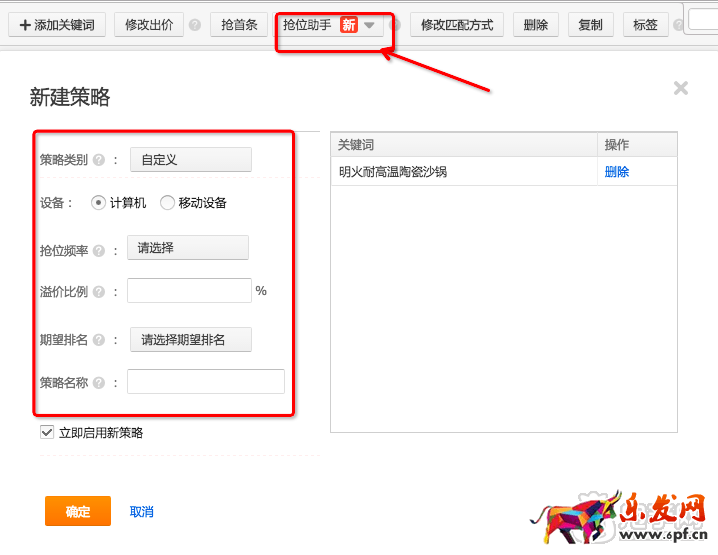718x555 pixels.
Task: Click help icon beside 策略名称
Action: (x=99, y=383)
